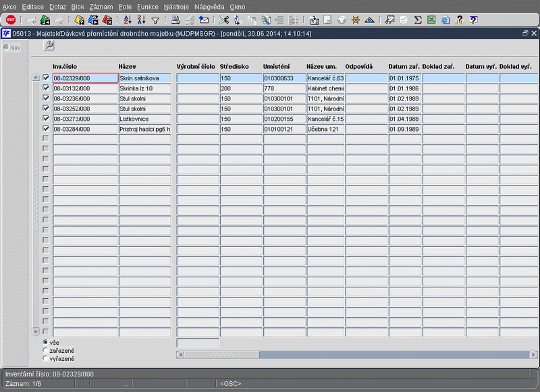Click the Středisko cell with value 200
540x392 pixels.
241,88
